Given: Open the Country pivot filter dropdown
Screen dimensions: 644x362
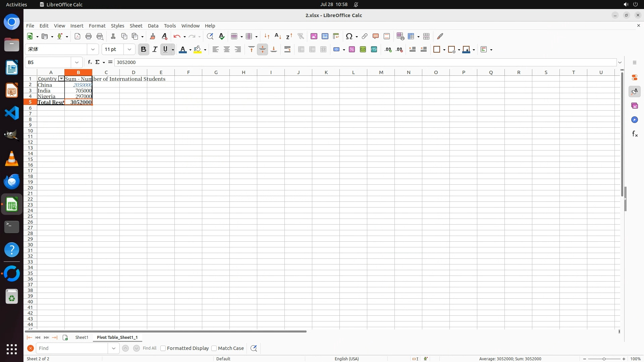Looking at the screenshot, I should click(x=61, y=79).
